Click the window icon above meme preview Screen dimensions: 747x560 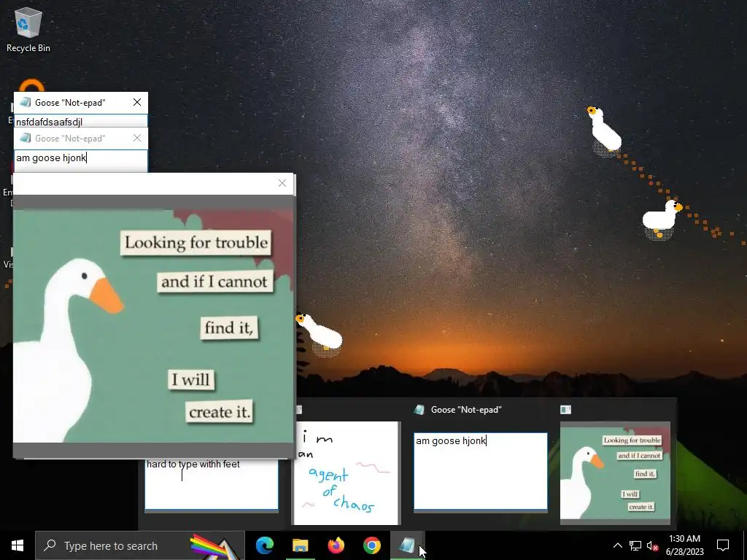[565, 410]
